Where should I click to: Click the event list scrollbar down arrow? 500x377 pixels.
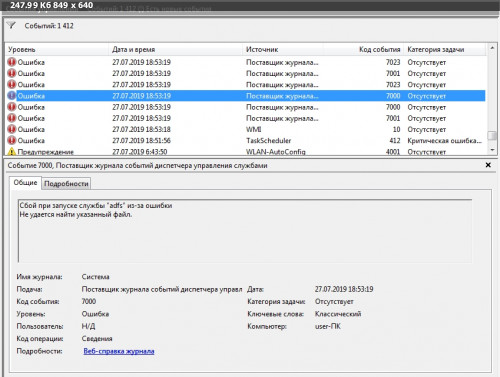[492, 151]
